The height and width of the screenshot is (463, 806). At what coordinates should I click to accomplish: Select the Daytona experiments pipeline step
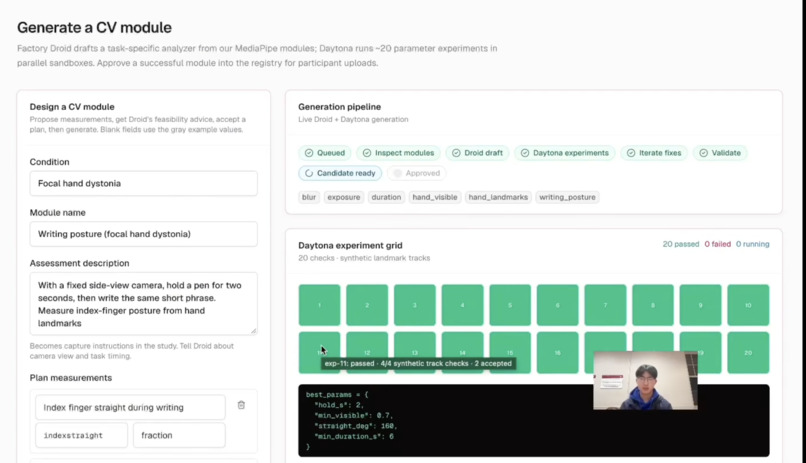[x=564, y=153]
